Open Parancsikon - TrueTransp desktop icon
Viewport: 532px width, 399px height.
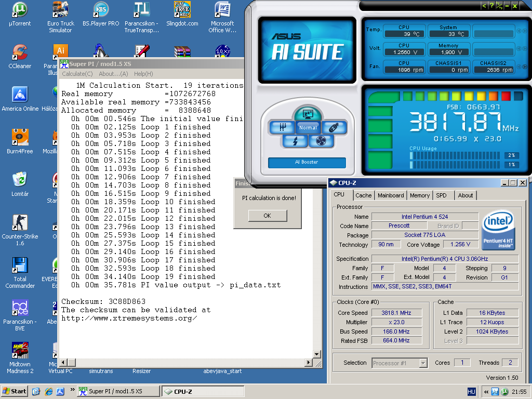coord(141,17)
